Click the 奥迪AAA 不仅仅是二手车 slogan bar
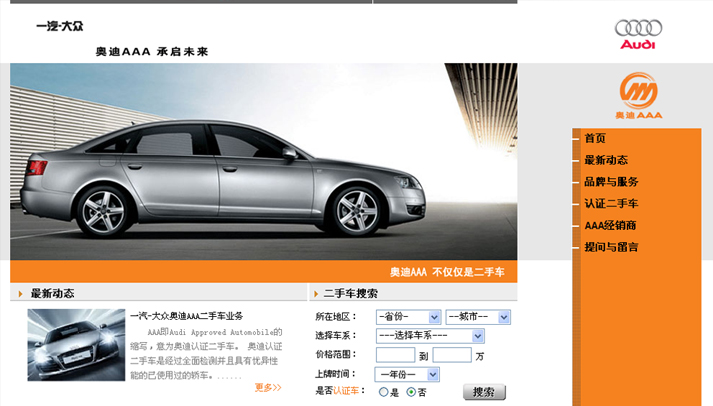 (x=264, y=272)
